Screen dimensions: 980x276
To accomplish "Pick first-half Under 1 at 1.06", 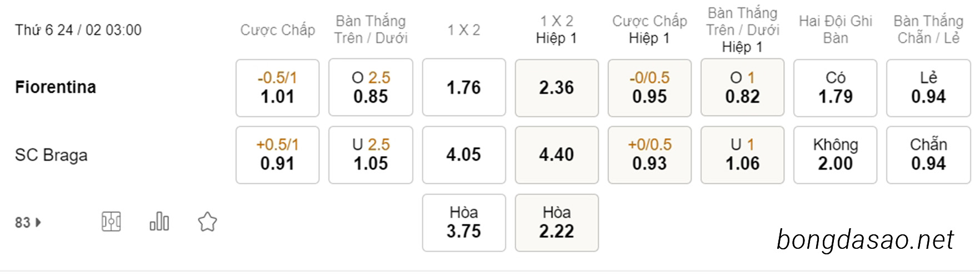I will (x=742, y=155).
